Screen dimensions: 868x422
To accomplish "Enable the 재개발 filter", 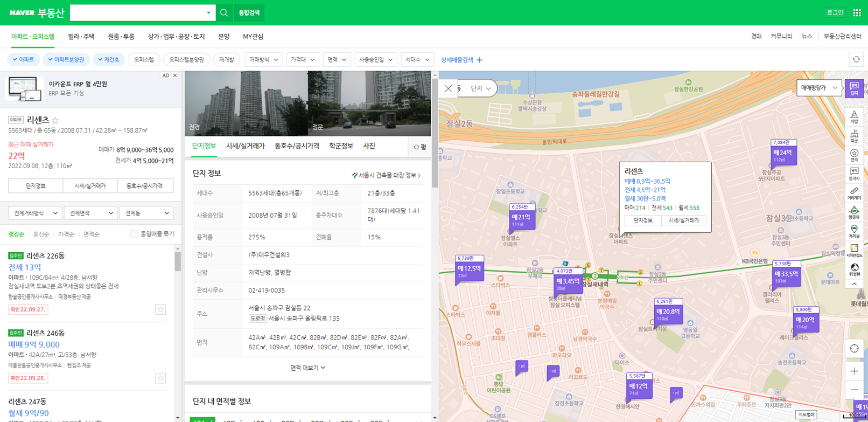I will [227, 60].
